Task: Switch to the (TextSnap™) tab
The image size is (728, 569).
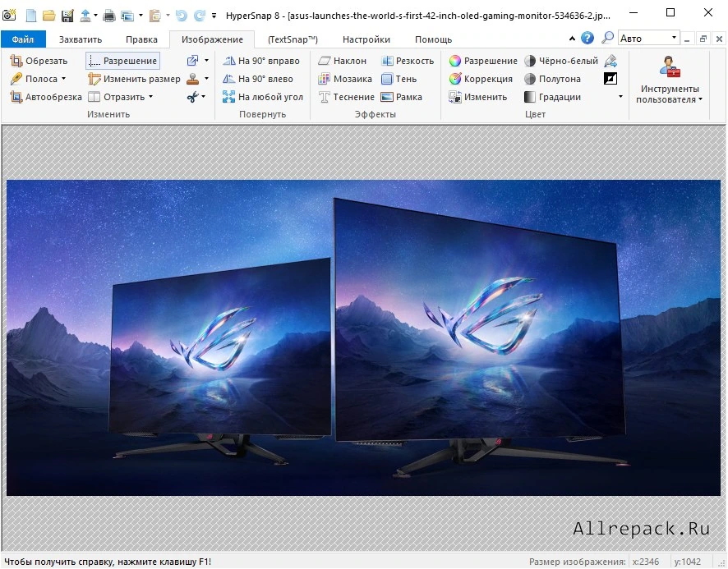Action: click(293, 39)
